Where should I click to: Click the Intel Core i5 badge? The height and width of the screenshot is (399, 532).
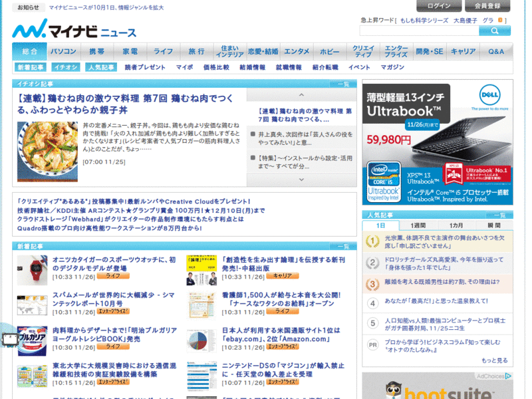point(384,182)
